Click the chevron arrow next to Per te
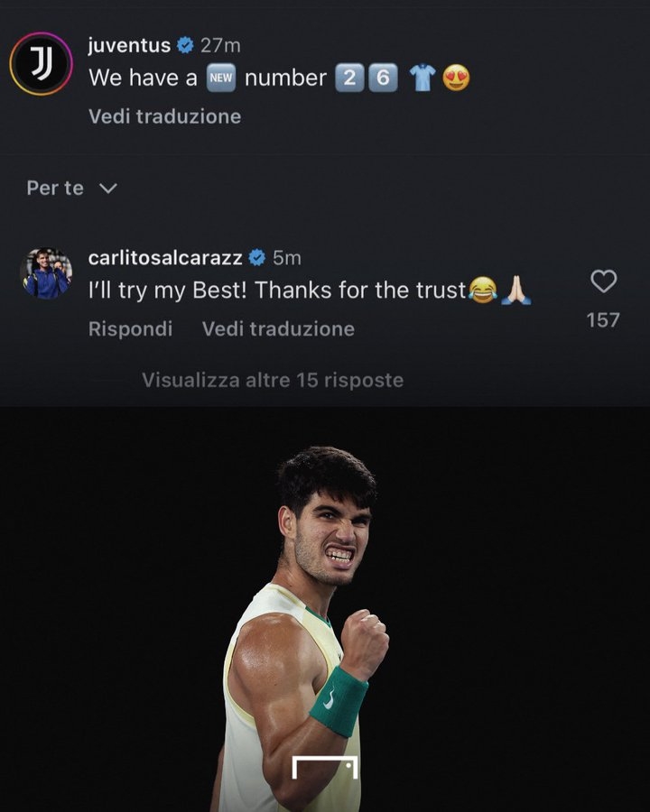The width and height of the screenshot is (650, 812). coord(108,189)
